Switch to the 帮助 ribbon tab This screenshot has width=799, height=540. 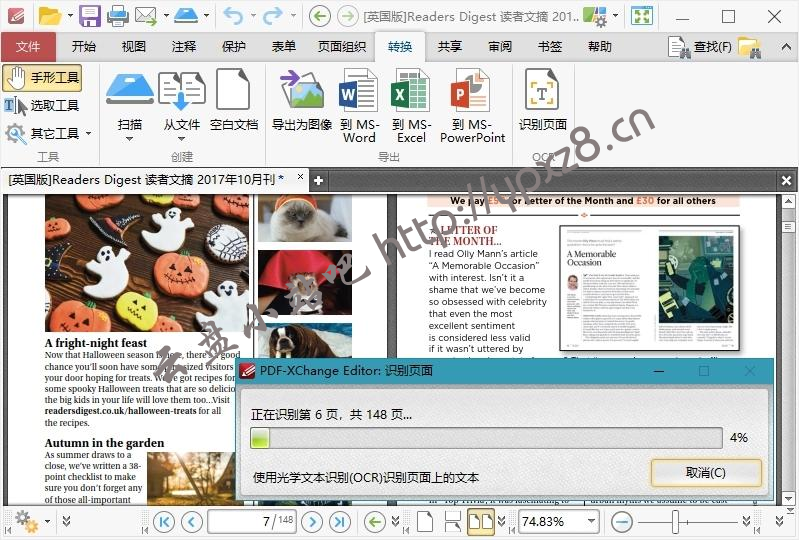click(x=599, y=46)
